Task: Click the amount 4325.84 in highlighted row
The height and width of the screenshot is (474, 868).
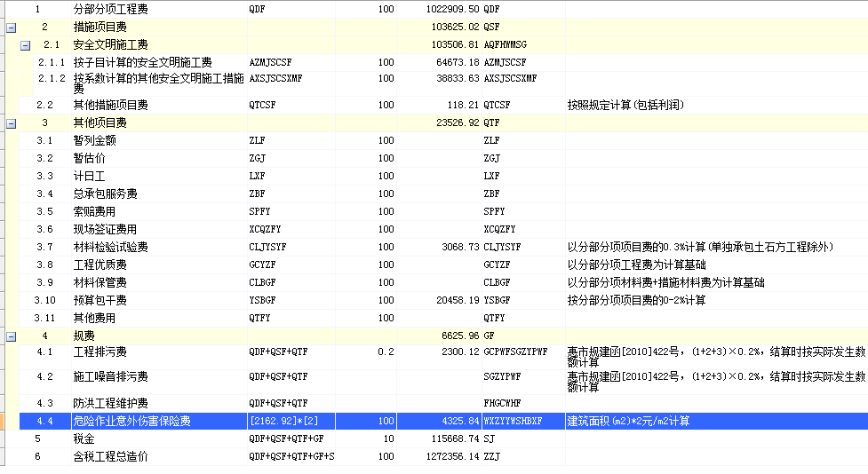Action: [x=460, y=421]
